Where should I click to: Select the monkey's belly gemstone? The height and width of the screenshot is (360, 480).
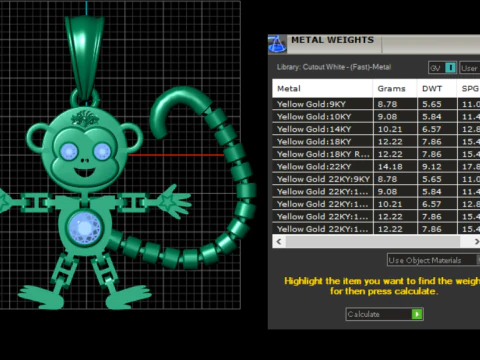85,228
